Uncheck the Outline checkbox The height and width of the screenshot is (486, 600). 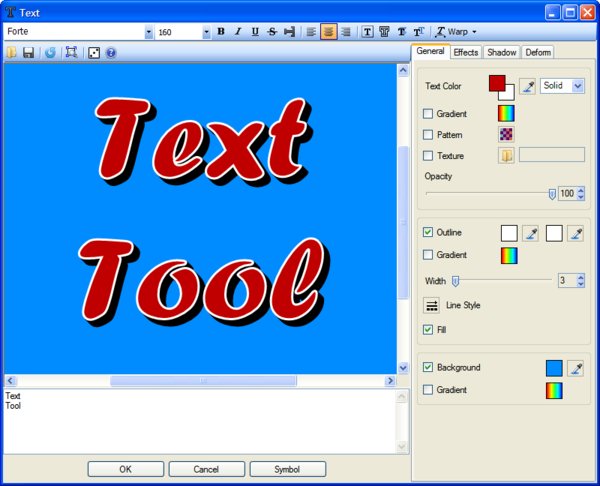428,233
